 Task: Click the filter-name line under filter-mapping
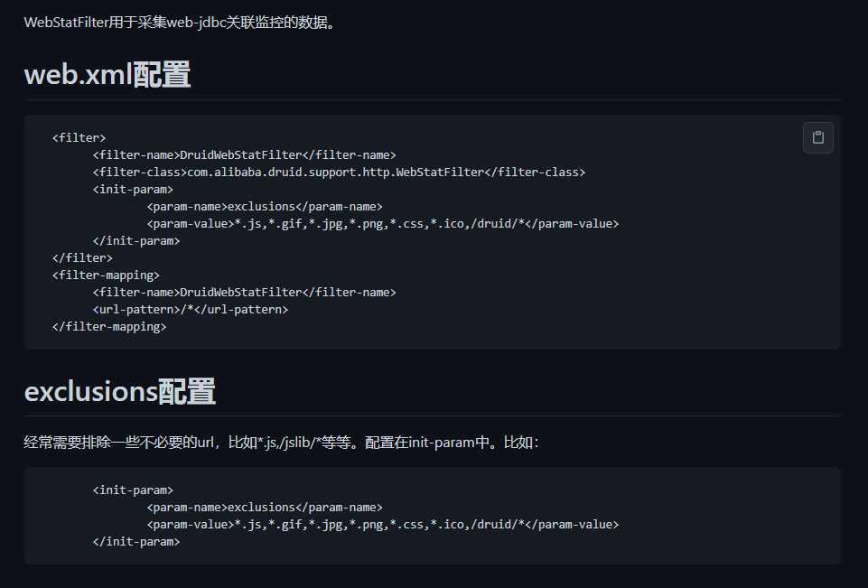244,293
